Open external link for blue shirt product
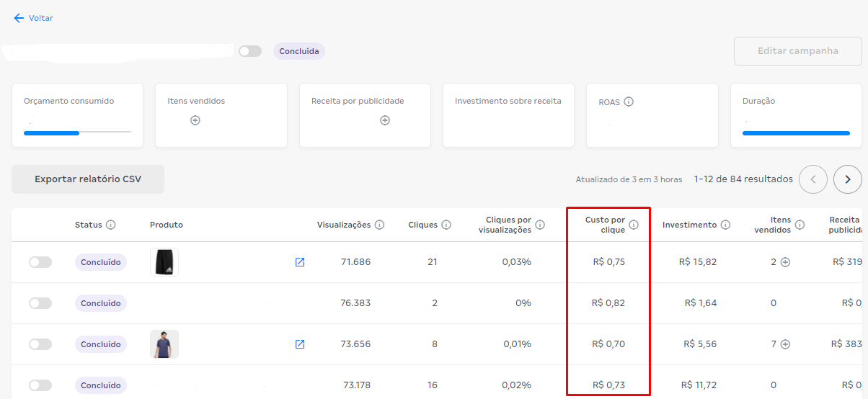This screenshot has height=399, width=868. tap(300, 344)
